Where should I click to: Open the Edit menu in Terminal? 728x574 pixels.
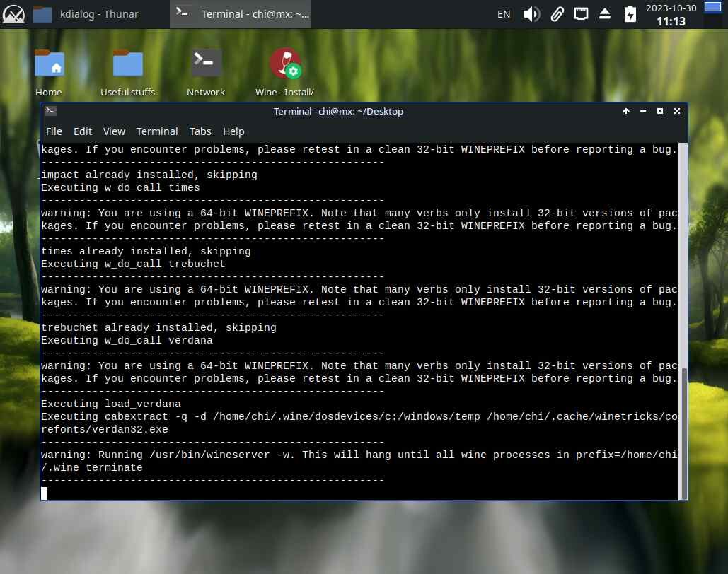pos(83,131)
